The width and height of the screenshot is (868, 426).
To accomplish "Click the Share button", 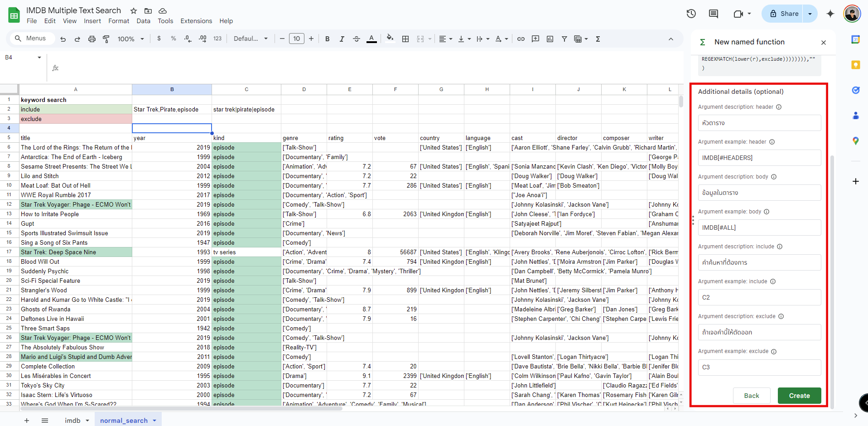I will click(784, 14).
